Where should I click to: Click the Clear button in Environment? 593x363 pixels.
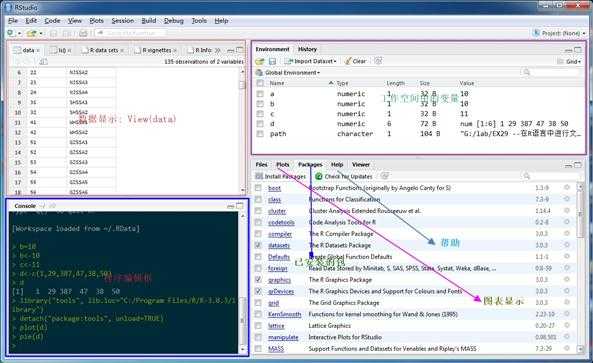point(355,61)
